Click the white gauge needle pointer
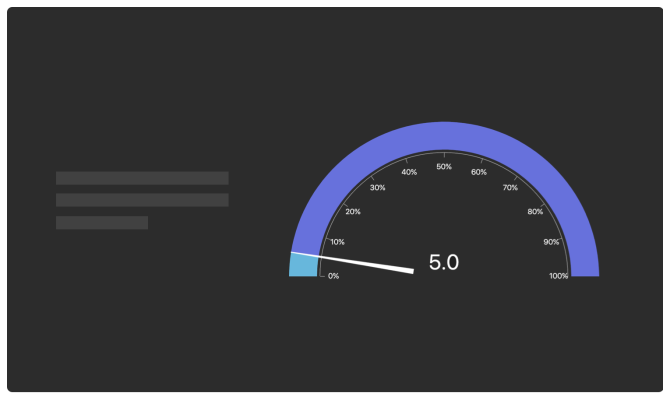 tap(352, 263)
